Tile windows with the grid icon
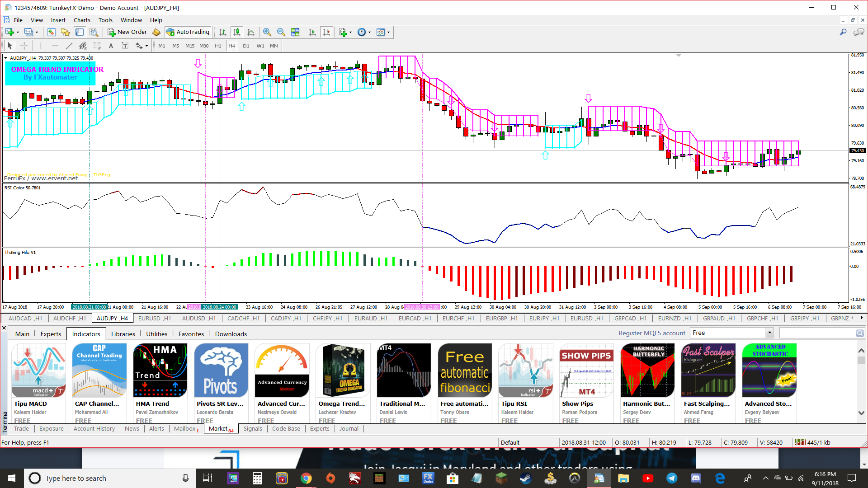The image size is (868, 488). [x=295, y=32]
